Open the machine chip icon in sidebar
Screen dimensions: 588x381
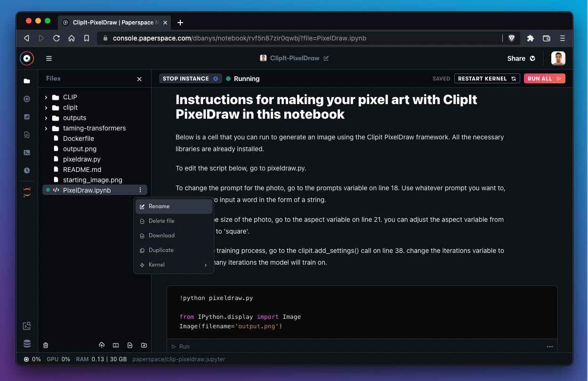point(27,99)
